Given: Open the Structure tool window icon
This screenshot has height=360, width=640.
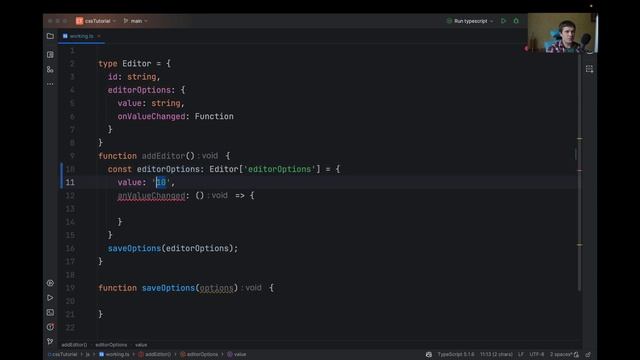Looking at the screenshot, I should 50,70.
